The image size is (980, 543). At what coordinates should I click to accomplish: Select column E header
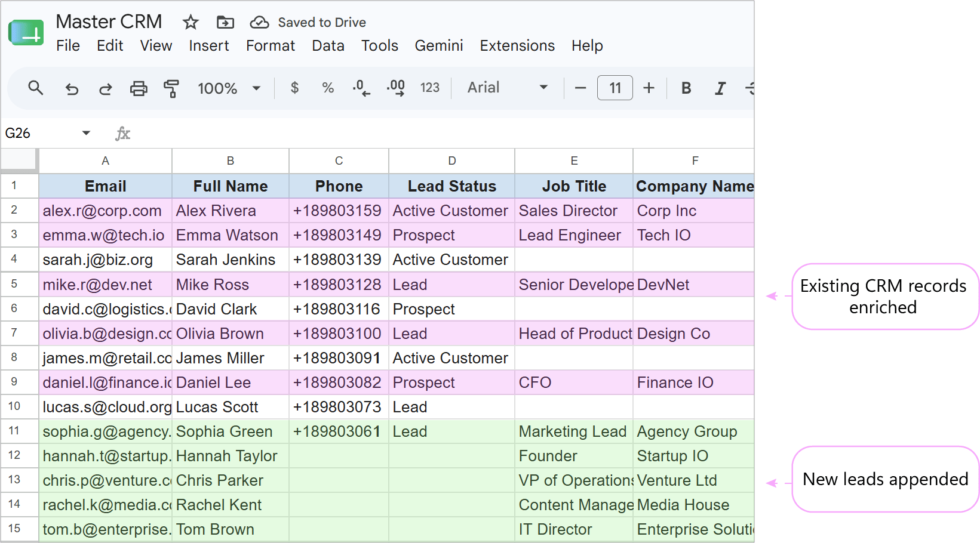(574, 161)
